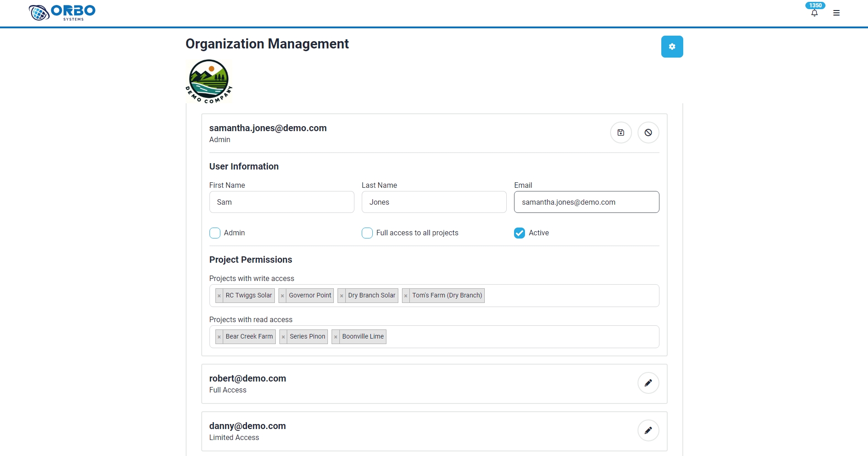Check Full access to all projects
The image size is (868, 456).
tap(367, 233)
